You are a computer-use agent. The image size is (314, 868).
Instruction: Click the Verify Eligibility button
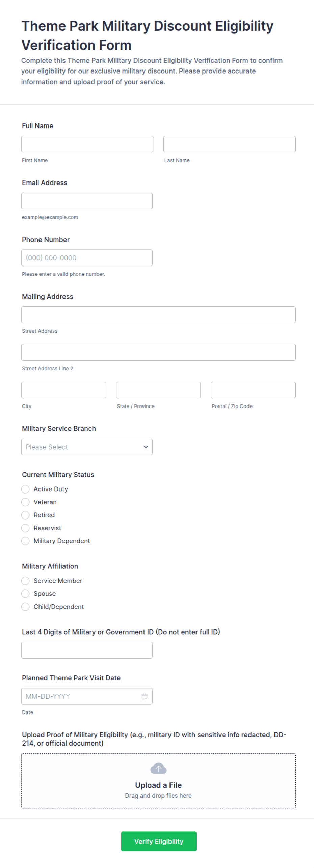click(159, 841)
